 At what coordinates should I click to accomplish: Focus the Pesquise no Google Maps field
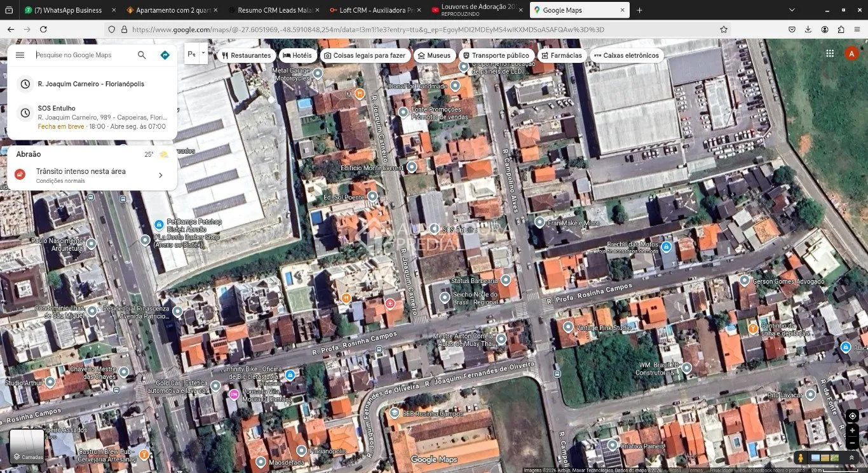(83, 55)
